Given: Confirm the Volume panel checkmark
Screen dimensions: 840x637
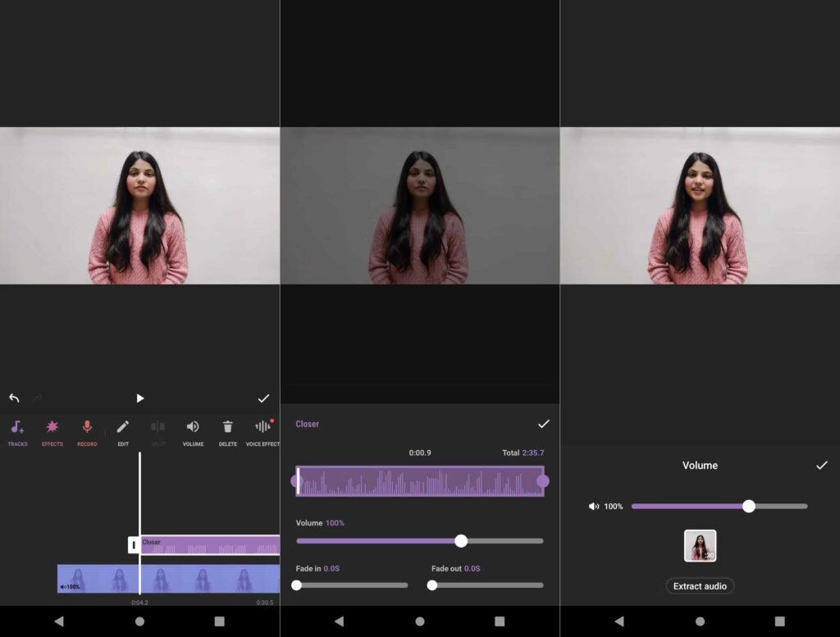Looking at the screenshot, I should click(x=822, y=465).
